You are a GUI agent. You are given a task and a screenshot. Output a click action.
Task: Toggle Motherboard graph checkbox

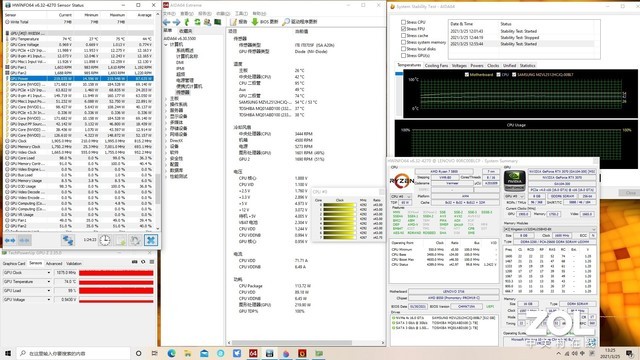467,75
